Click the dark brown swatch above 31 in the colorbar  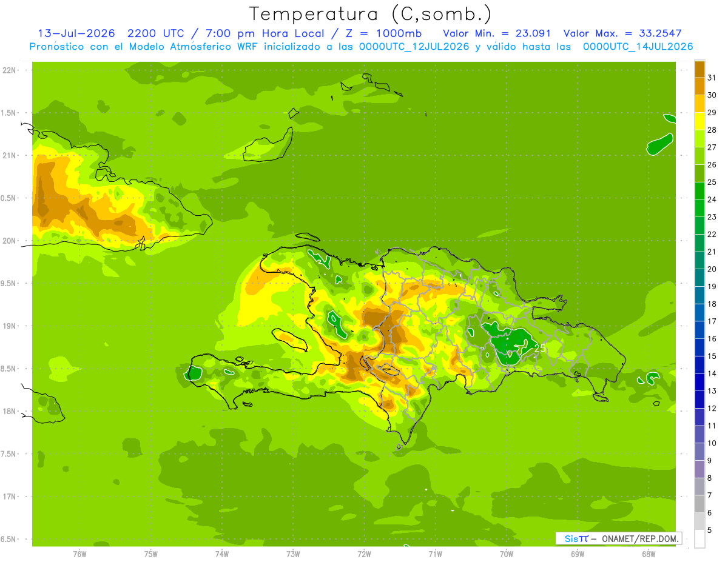[699, 69]
